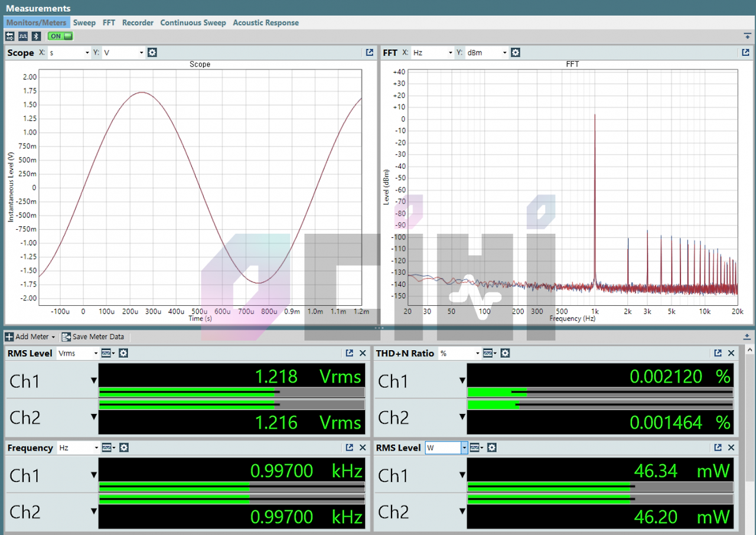
Task: Click the square-wave generator toolbar icon
Action: click(x=22, y=36)
